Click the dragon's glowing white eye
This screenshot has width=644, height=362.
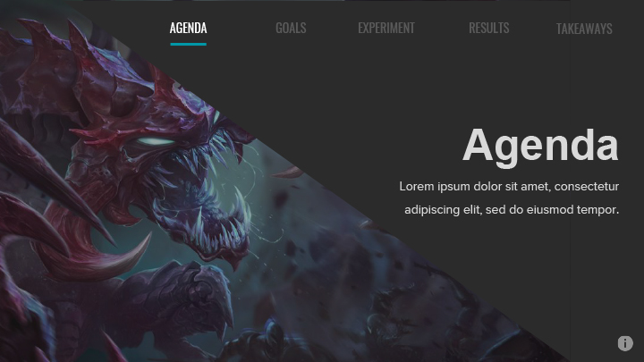154,142
